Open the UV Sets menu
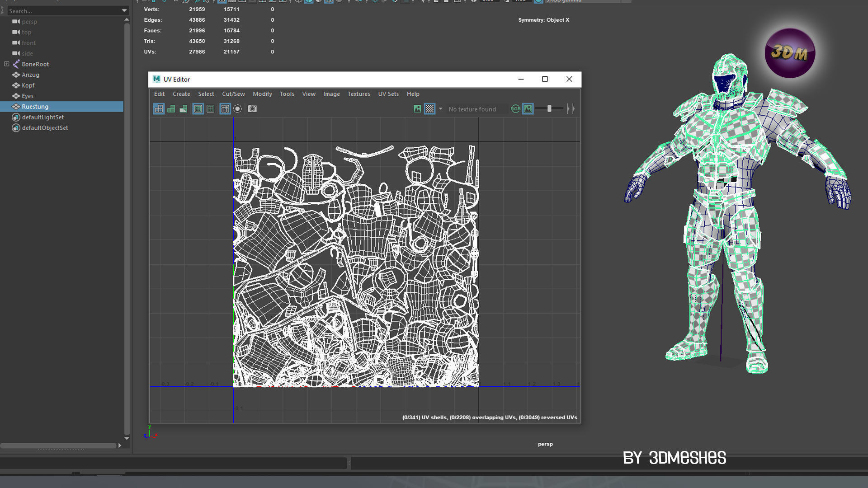 (388, 94)
